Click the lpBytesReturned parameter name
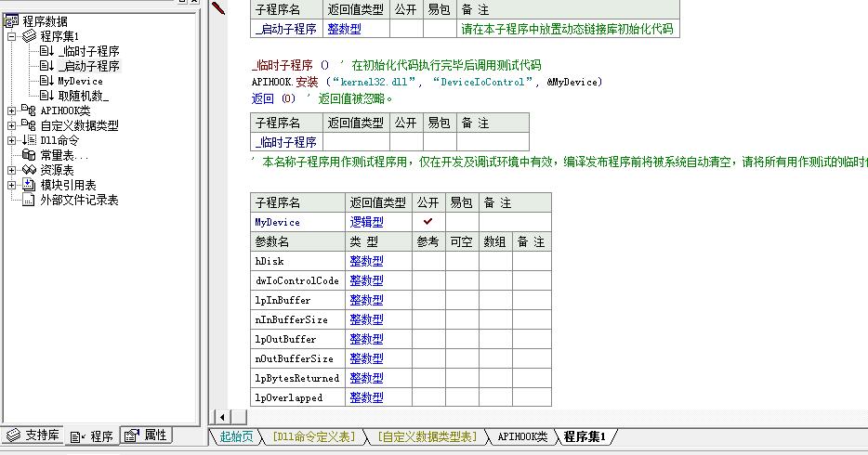Image resolution: width=868 pixels, height=455 pixels. pyautogui.click(x=296, y=378)
